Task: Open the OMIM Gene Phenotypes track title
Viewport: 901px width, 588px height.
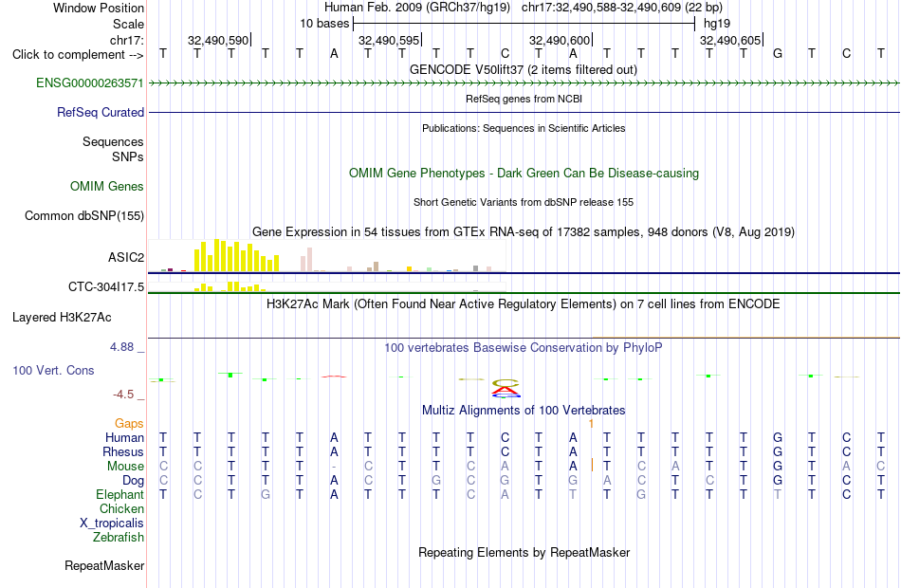Action: pos(524,173)
